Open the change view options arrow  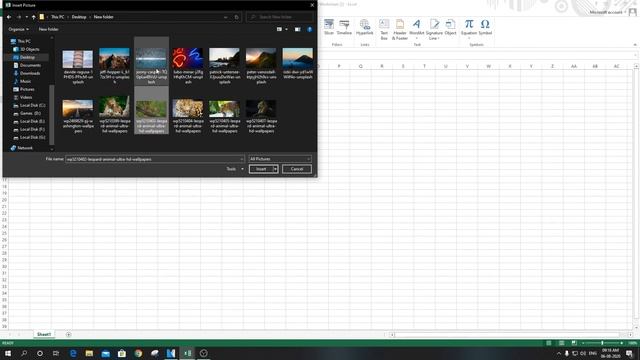click(287, 29)
